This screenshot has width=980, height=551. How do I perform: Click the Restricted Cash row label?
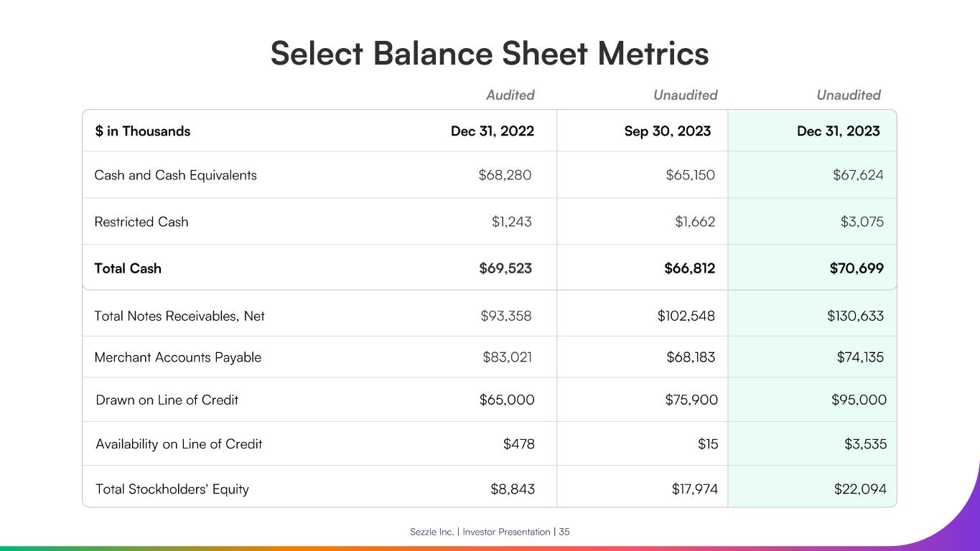[x=141, y=222]
